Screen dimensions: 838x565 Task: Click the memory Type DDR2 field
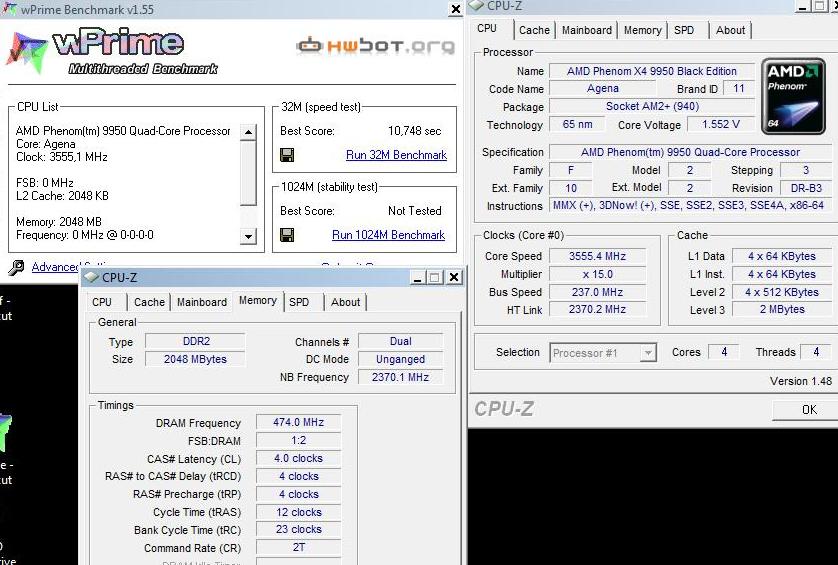[x=196, y=341]
